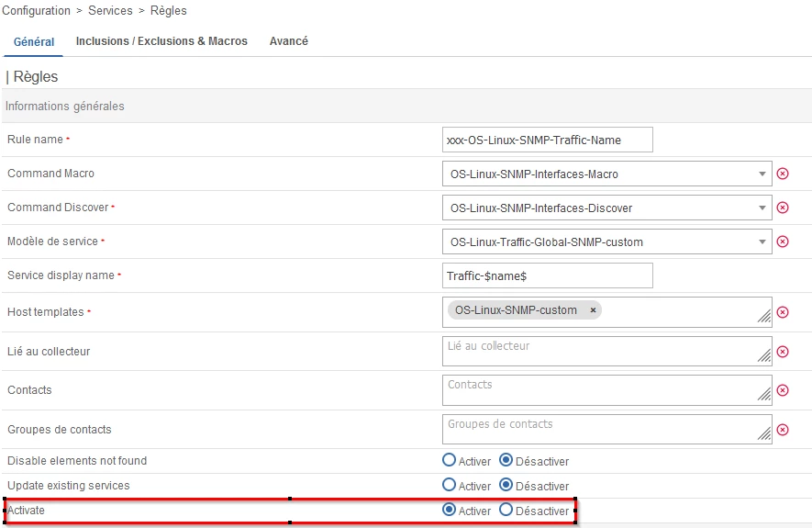Screen dimensions: 812x528
Task: Click the Update existing services label
Action: click(69, 486)
